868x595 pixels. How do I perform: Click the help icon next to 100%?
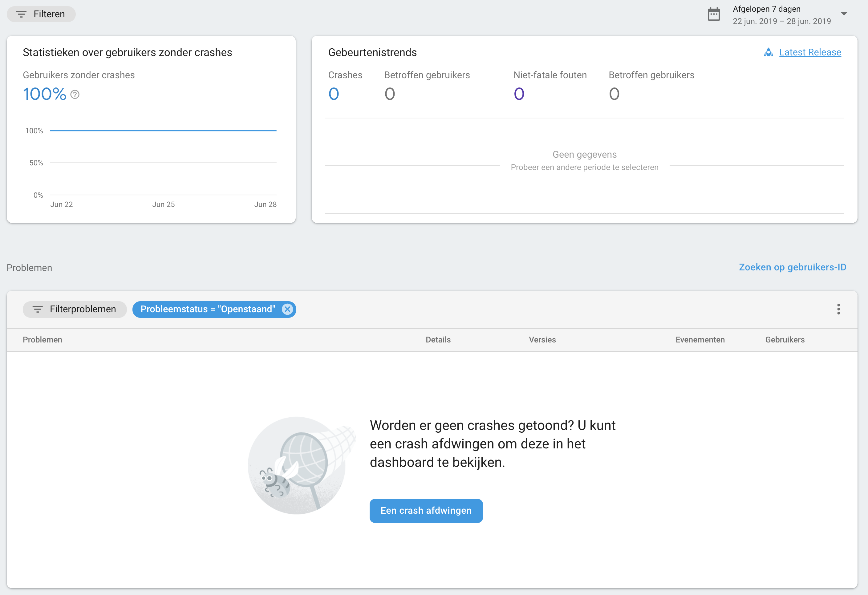75,95
